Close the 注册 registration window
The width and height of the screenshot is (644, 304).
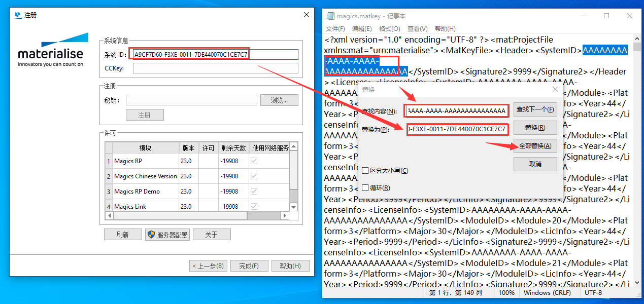click(x=307, y=15)
